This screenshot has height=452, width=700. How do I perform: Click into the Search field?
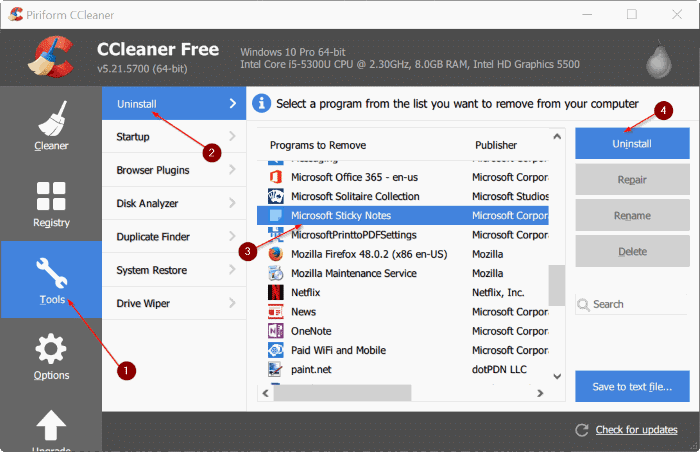(x=631, y=304)
